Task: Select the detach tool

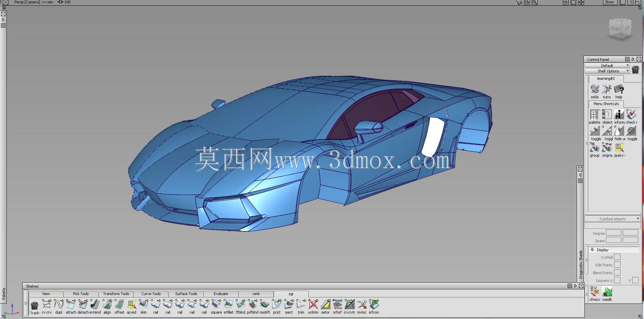Action: tap(83, 304)
